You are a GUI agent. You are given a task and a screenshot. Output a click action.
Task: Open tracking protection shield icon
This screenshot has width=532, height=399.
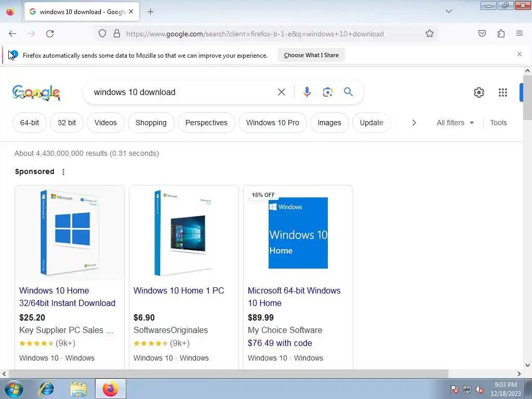pyautogui.click(x=102, y=33)
